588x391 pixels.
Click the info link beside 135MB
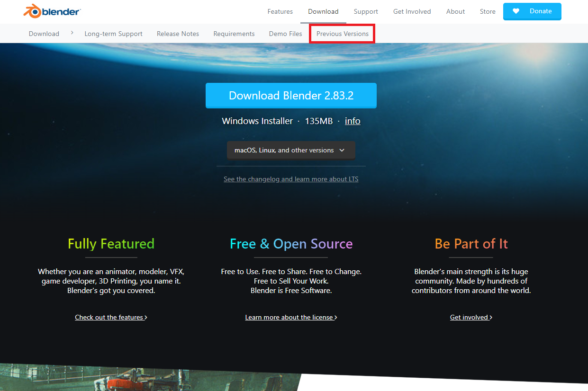coord(353,121)
